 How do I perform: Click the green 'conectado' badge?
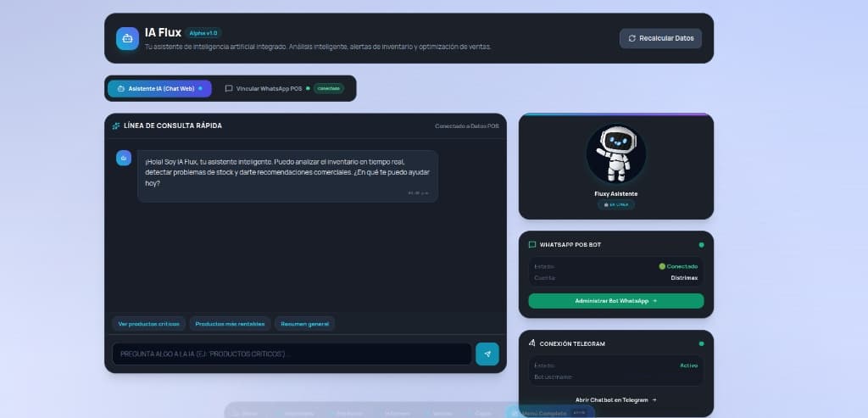pyautogui.click(x=329, y=88)
